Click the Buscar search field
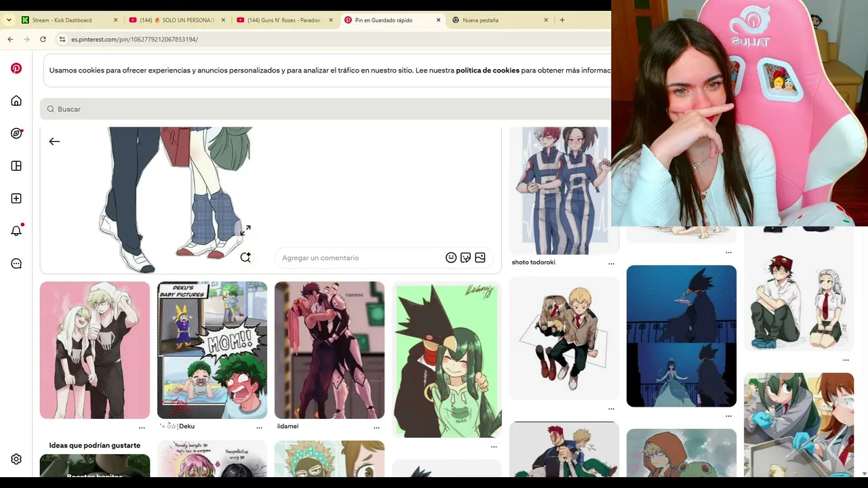 click(325, 109)
